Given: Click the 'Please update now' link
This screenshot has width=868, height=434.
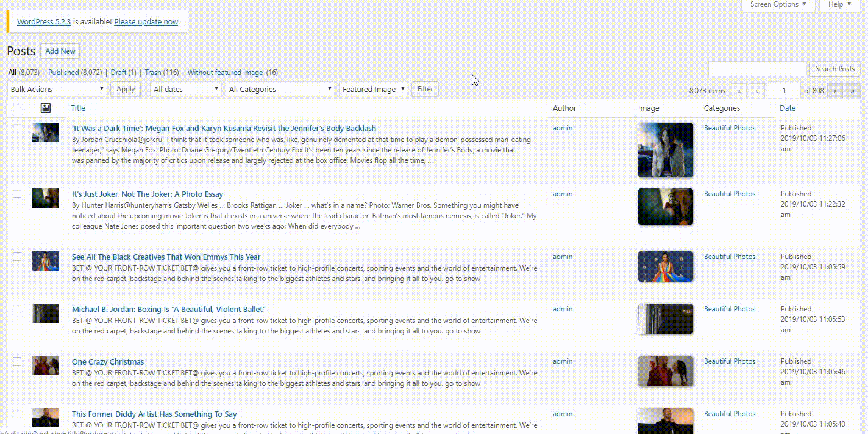Looking at the screenshot, I should (146, 21).
